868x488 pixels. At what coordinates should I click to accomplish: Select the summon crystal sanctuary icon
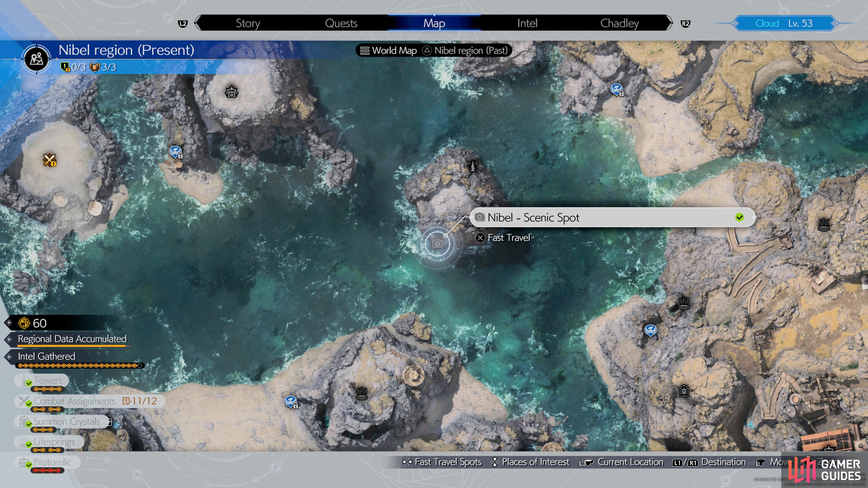[684, 391]
